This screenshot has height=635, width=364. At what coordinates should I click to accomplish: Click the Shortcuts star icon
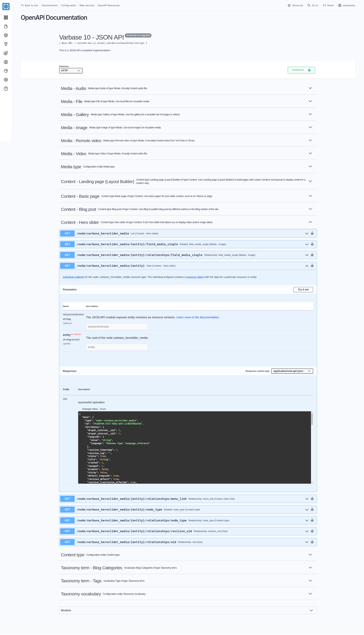click(289, 6)
